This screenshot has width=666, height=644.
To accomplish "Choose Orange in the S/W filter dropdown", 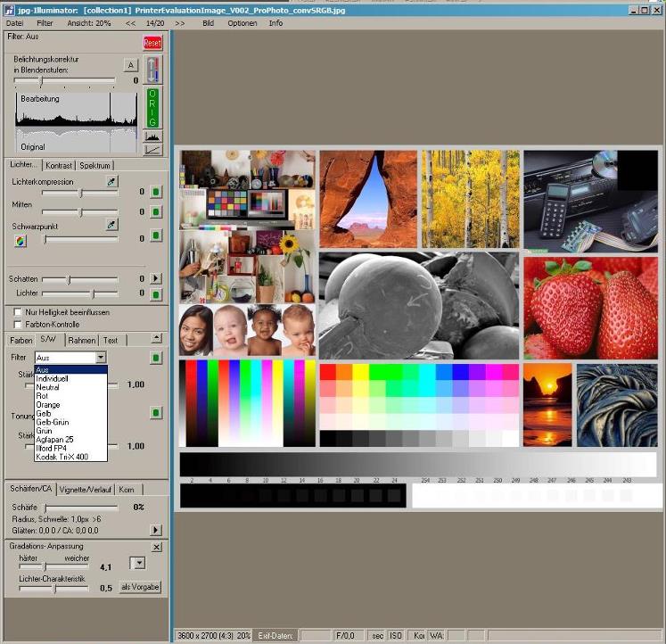I will click(x=48, y=404).
